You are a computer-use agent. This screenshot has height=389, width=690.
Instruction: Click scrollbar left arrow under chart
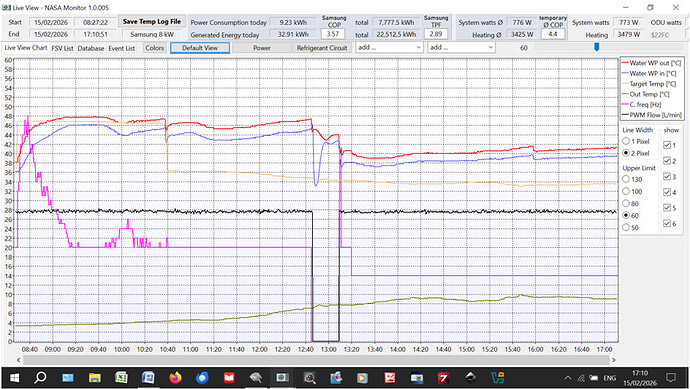tap(18, 360)
